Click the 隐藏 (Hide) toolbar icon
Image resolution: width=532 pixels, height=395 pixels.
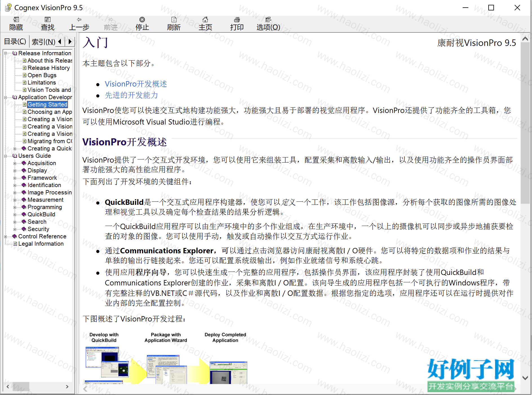point(16,19)
